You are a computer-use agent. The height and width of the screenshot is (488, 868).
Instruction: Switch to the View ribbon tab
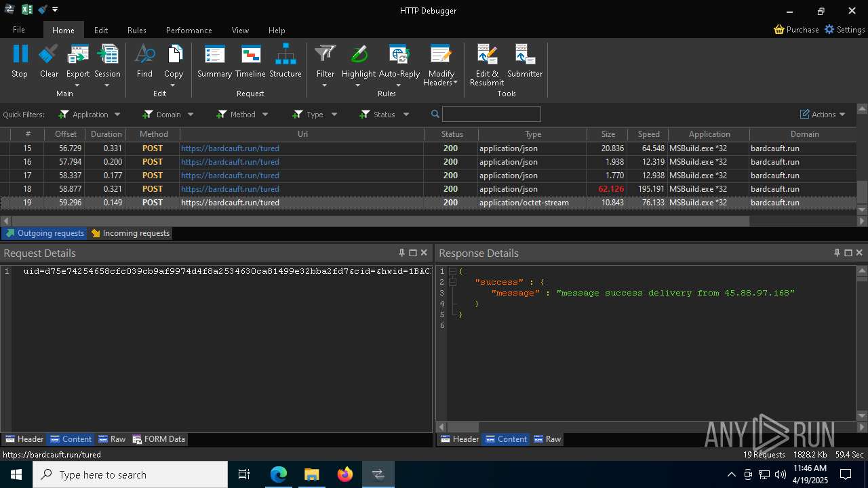coord(240,30)
